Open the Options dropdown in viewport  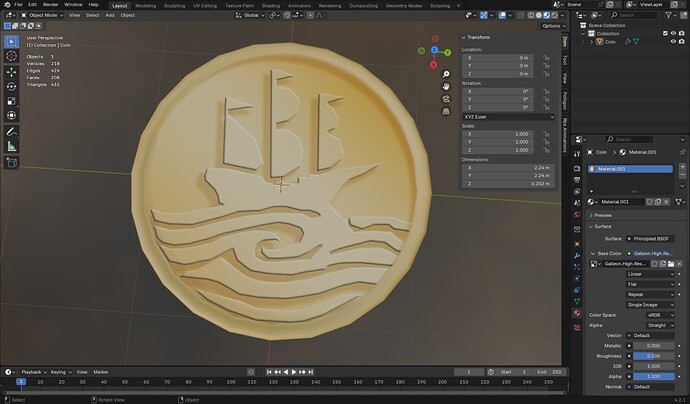click(x=554, y=26)
